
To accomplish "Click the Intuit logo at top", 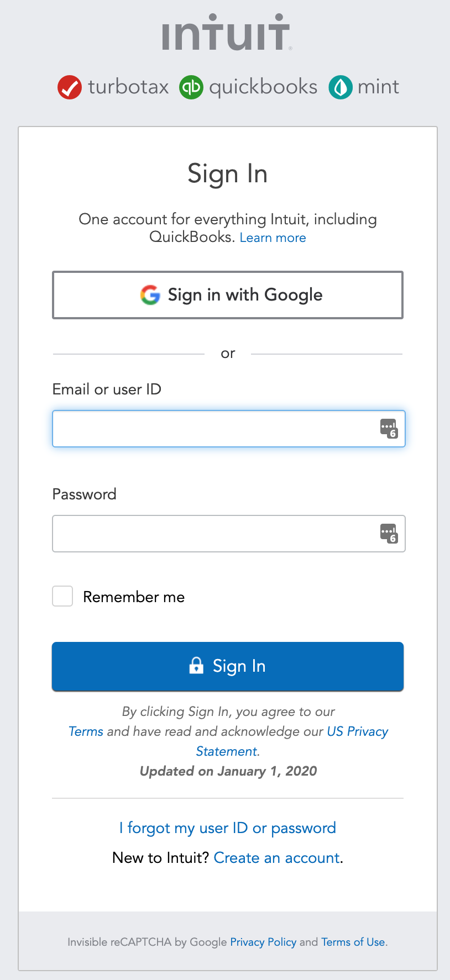I will 226,33.
